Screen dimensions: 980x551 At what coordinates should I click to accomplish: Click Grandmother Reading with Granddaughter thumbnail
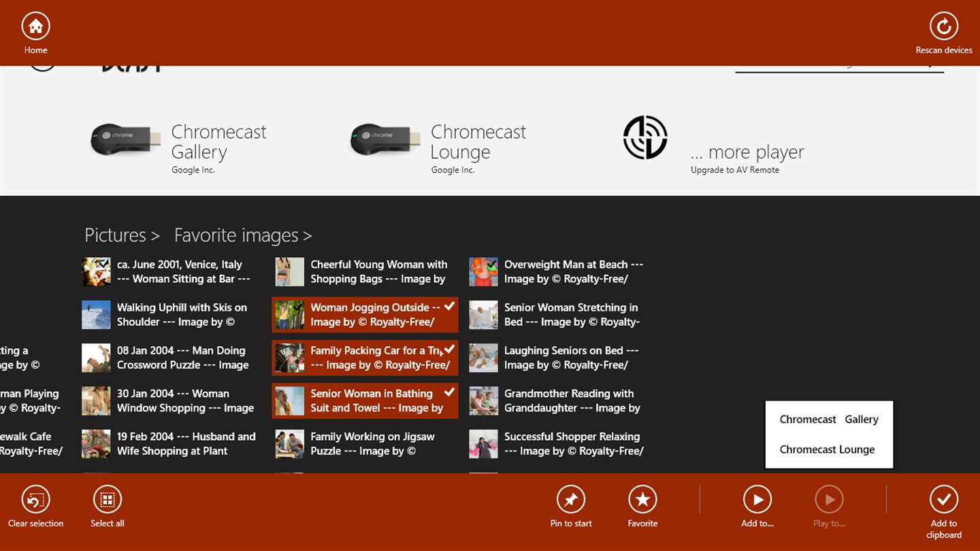[x=483, y=401]
